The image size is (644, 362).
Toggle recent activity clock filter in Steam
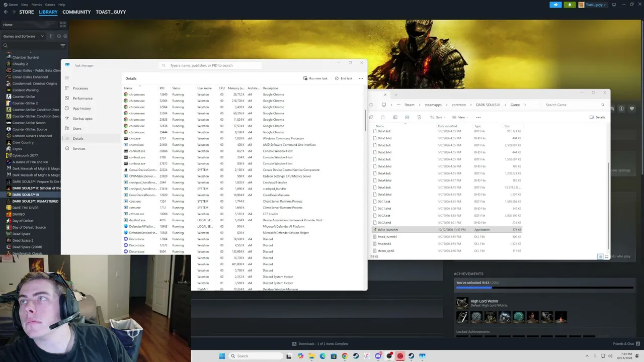[x=59, y=36]
